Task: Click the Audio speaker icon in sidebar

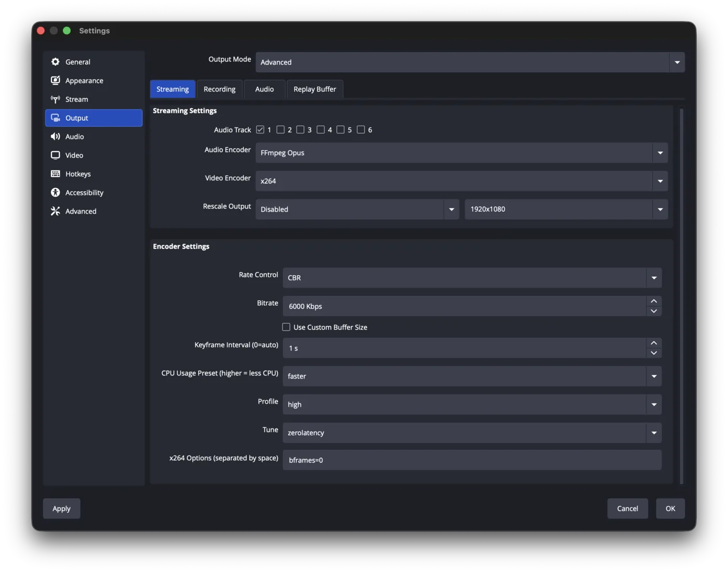Action: click(x=55, y=137)
